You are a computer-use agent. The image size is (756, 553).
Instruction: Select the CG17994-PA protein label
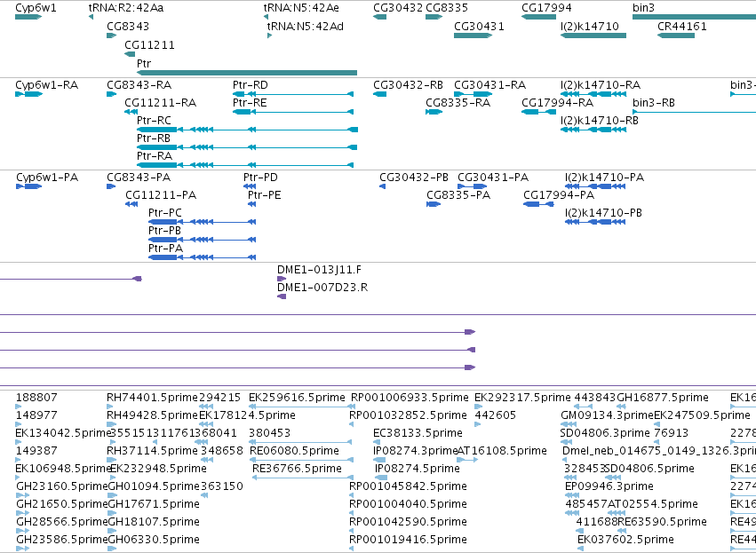pyautogui.click(x=559, y=195)
